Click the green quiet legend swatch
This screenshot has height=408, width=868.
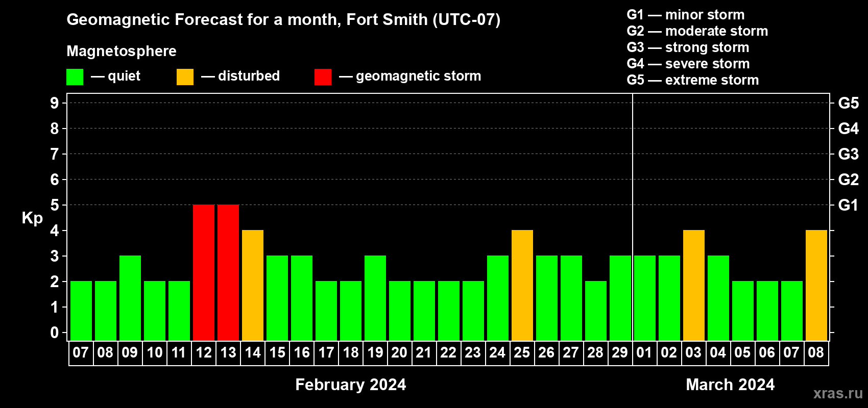click(75, 77)
